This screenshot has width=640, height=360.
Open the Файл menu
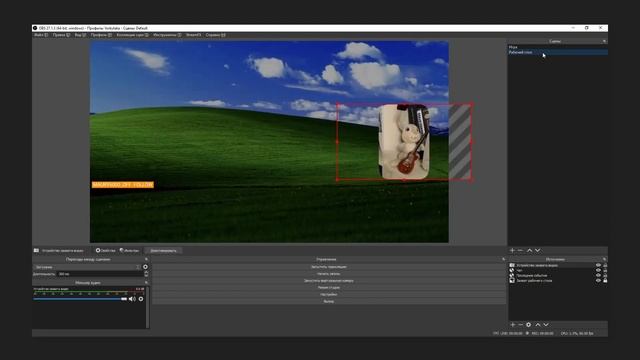(41, 35)
